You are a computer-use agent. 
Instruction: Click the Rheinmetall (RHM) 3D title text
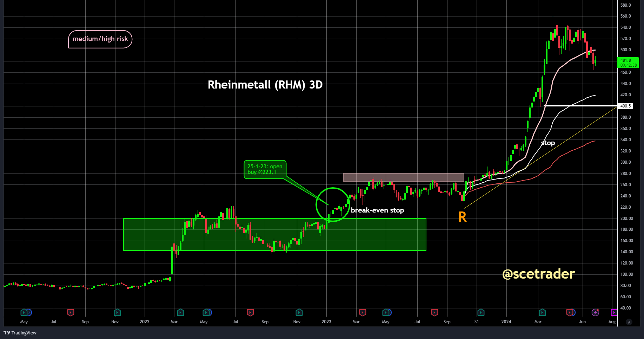[x=265, y=85]
